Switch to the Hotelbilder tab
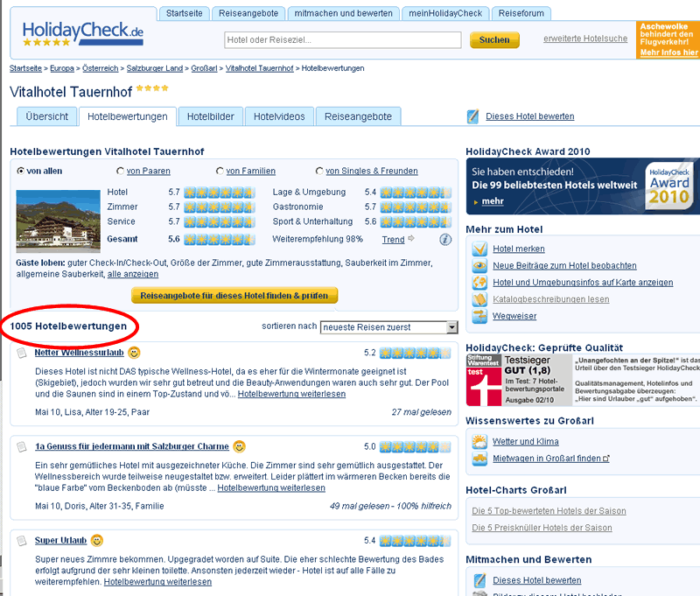This screenshot has width=700, height=596. point(211,116)
